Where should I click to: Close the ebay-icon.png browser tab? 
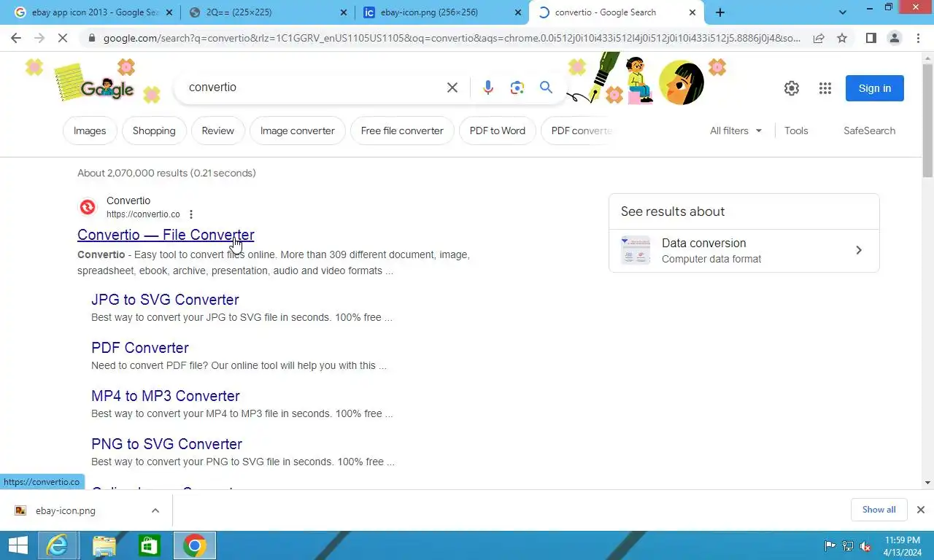point(518,12)
